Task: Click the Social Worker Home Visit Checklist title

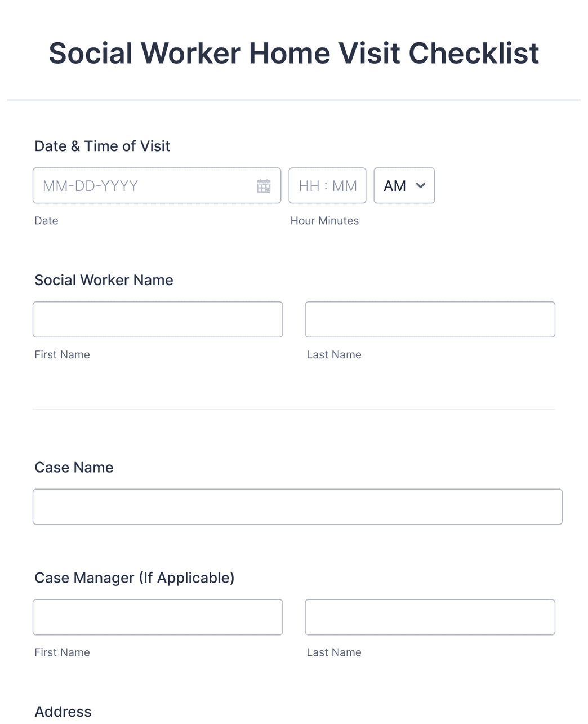Action: click(x=294, y=52)
